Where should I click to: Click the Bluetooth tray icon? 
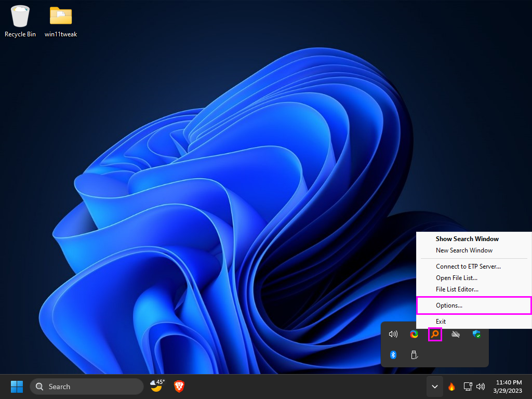coord(393,355)
